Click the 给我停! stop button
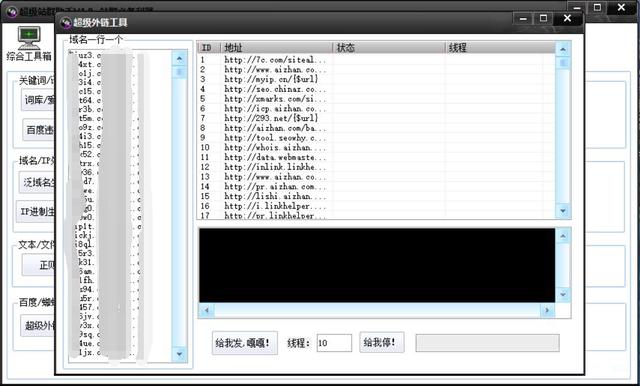640x386 pixels. (382, 342)
